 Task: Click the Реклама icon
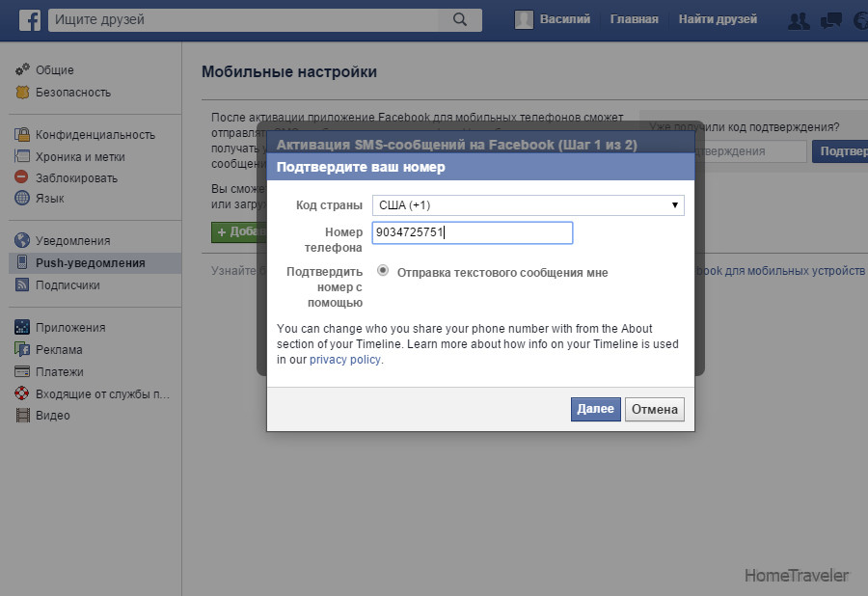[22, 349]
